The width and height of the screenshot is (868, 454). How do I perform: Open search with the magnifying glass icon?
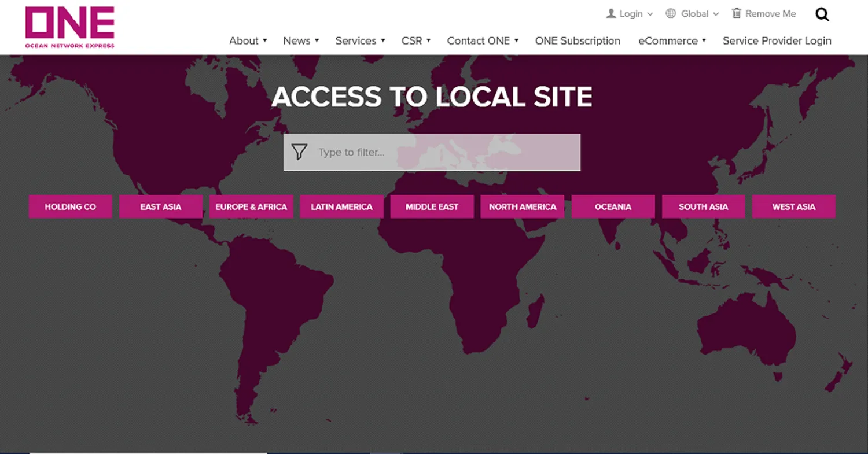[822, 14]
